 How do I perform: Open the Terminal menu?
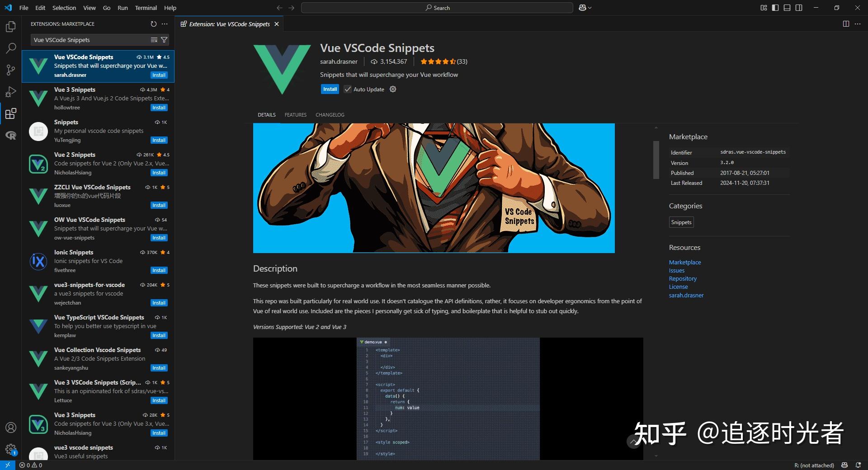pyautogui.click(x=146, y=8)
